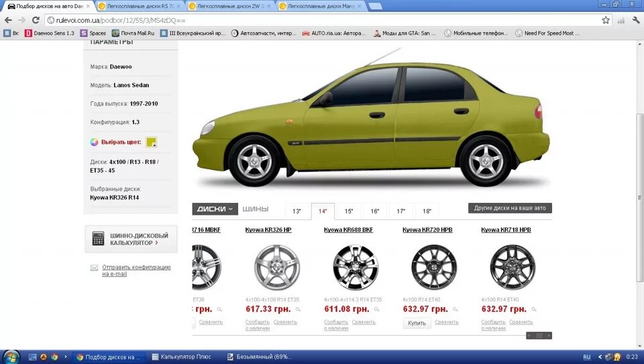Click the address bar URL field
Image resolution: width=644 pixels, height=364 pixels.
click(x=323, y=20)
